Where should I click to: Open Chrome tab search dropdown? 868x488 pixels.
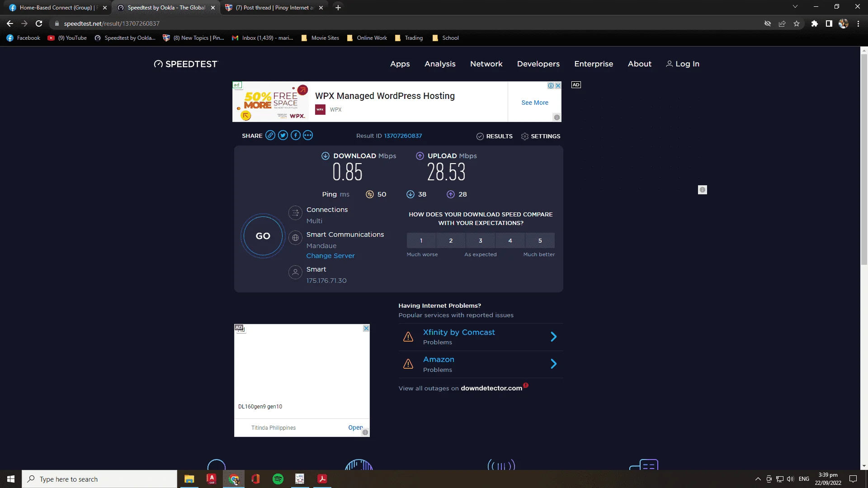[x=795, y=7]
